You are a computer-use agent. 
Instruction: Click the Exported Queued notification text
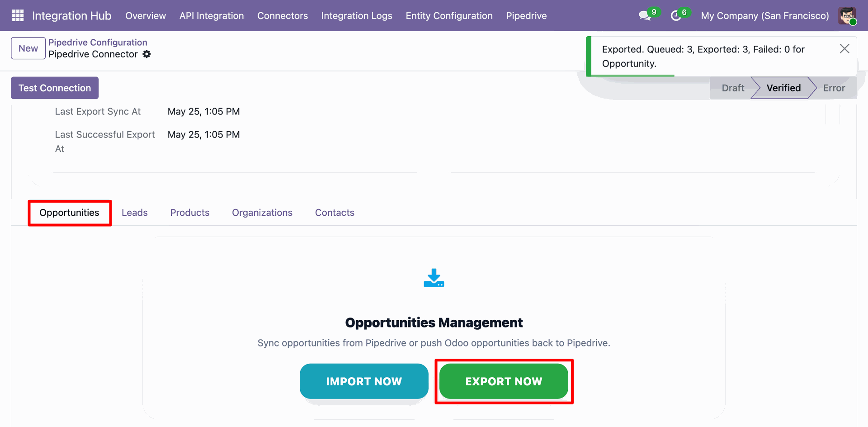click(703, 57)
